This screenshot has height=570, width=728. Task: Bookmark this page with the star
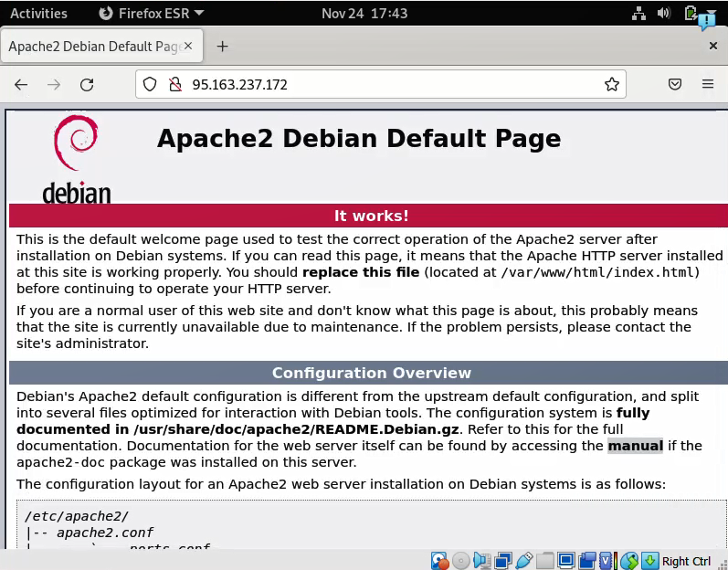point(611,84)
